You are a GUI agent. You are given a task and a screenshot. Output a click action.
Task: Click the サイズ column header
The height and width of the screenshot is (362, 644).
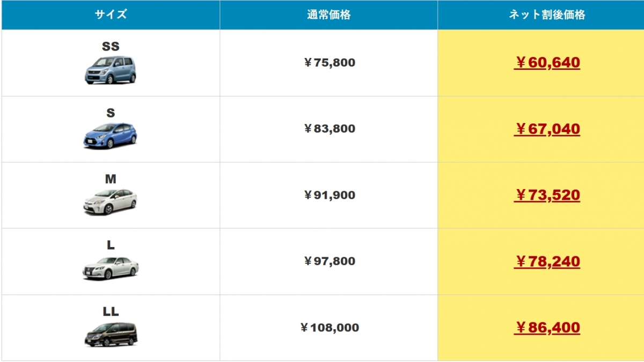(x=111, y=15)
